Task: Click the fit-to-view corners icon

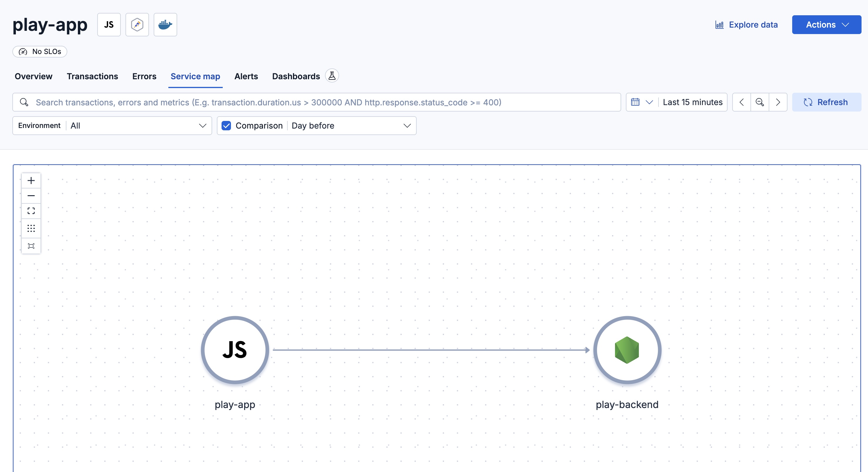Action: click(31, 211)
